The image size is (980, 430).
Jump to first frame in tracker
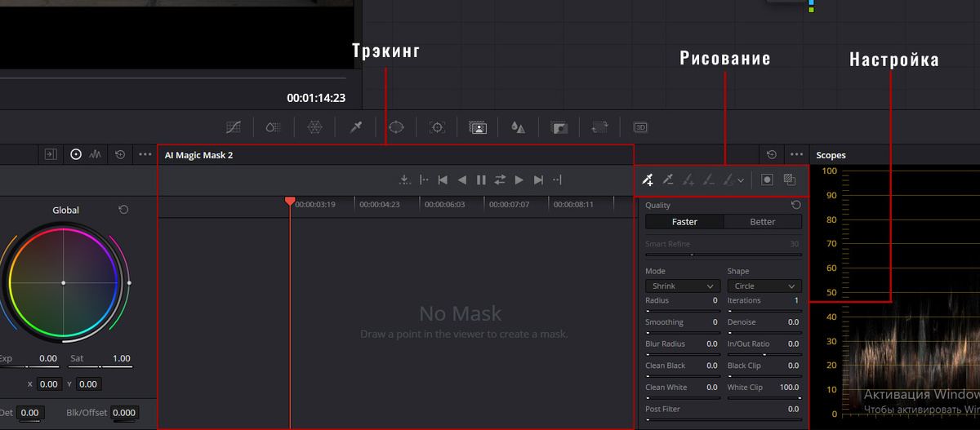pyautogui.click(x=443, y=180)
